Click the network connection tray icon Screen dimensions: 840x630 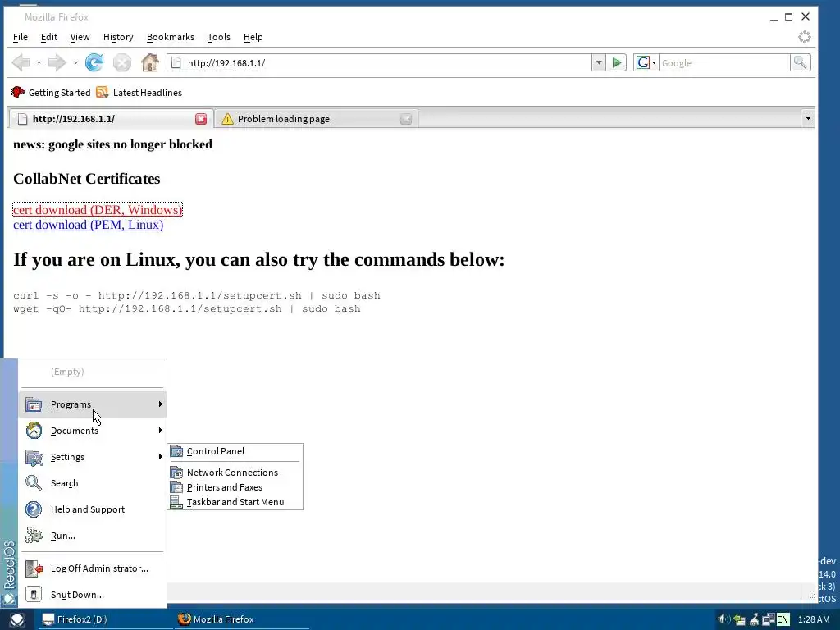[769, 620]
